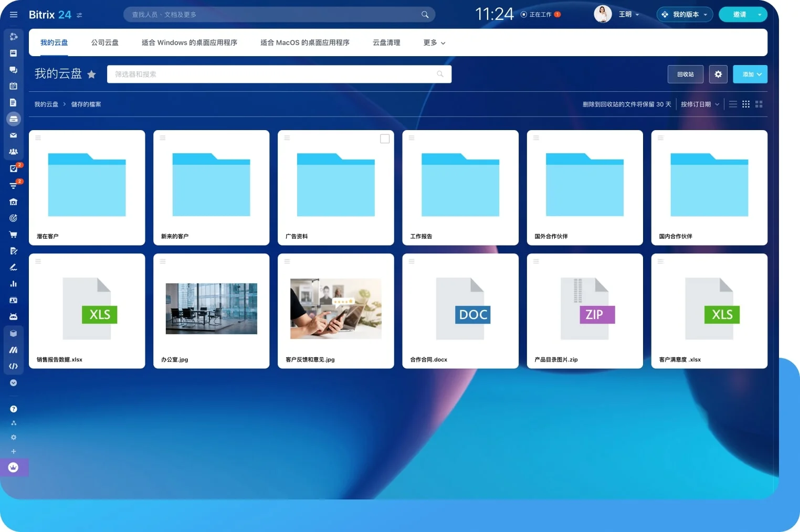
Task: Expand the 更多 tab dropdown
Action: click(x=434, y=43)
